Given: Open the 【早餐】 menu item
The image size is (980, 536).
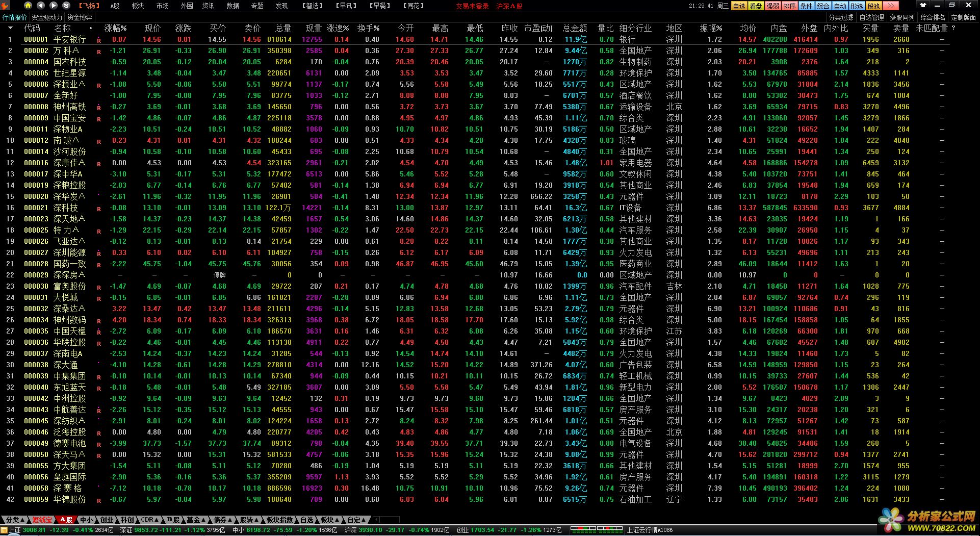Looking at the screenshot, I should pyautogui.click(x=380, y=6).
